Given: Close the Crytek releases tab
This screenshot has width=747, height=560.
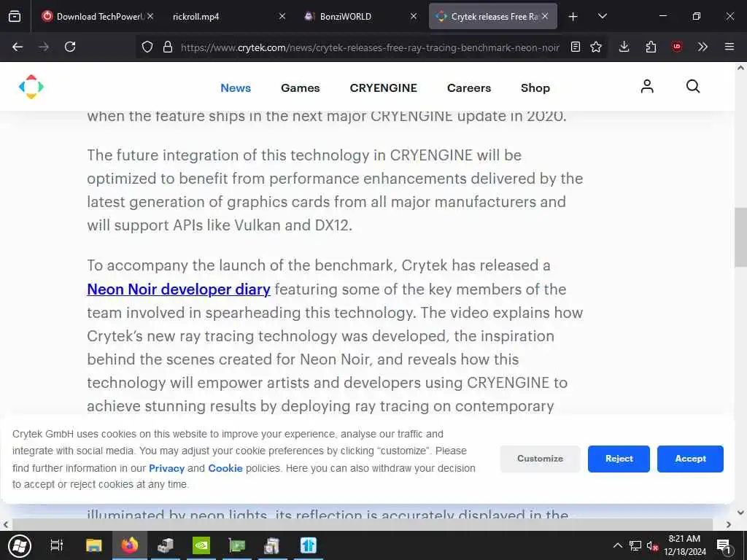Looking at the screenshot, I should 545,17.
